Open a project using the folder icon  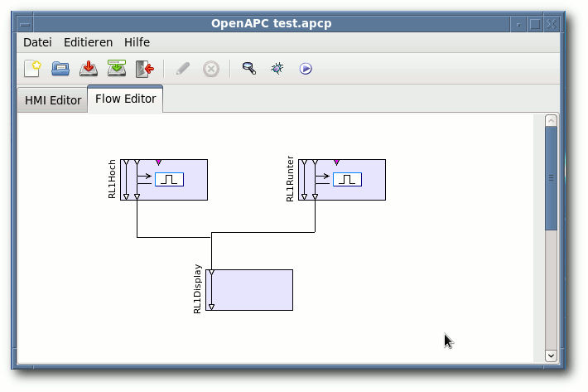tap(60, 69)
